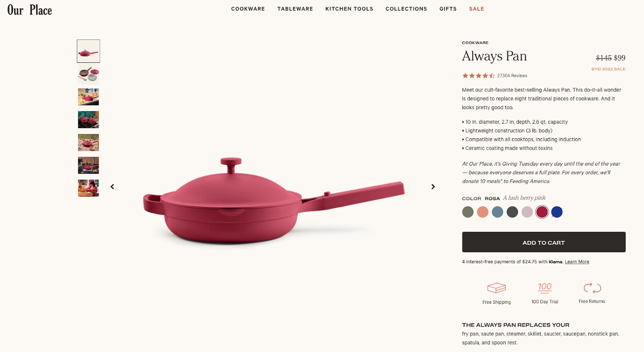Image resolution: width=644 pixels, height=352 pixels.
Task: Go to the Sale section
Action: (x=477, y=9)
